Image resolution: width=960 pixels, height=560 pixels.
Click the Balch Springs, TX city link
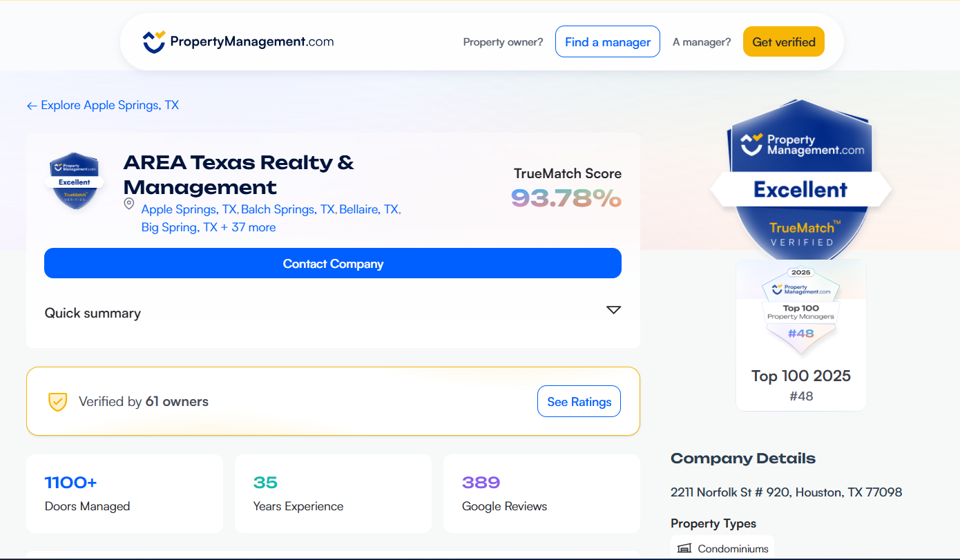pyautogui.click(x=288, y=209)
